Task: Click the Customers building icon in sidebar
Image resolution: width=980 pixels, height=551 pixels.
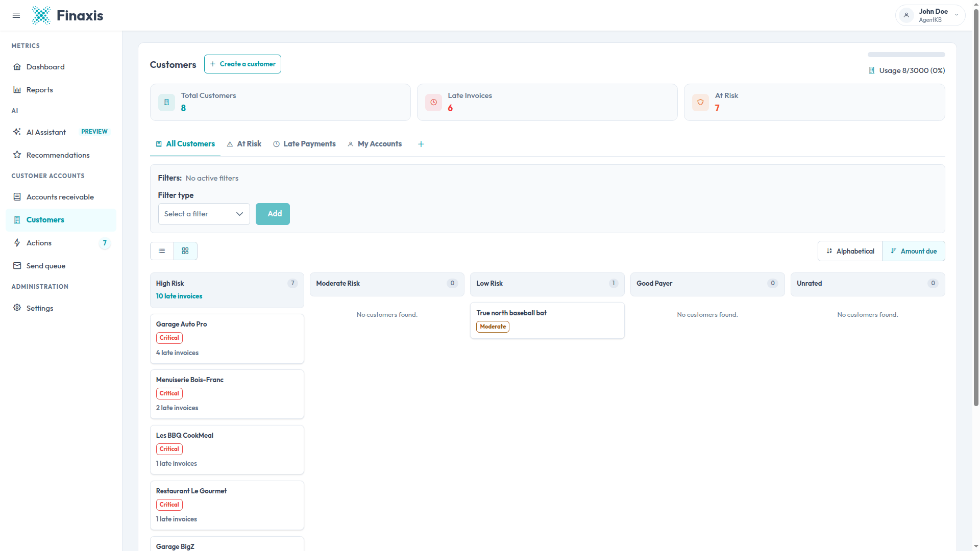Action: 17,220
